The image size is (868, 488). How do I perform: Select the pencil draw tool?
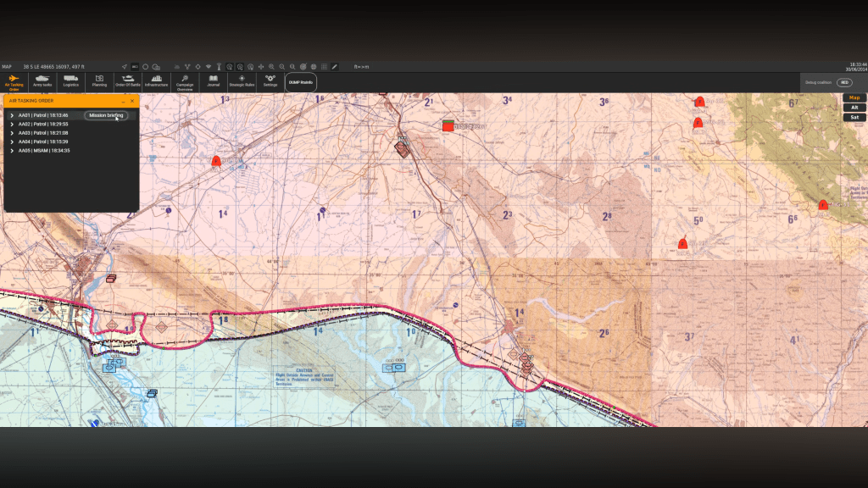point(335,66)
